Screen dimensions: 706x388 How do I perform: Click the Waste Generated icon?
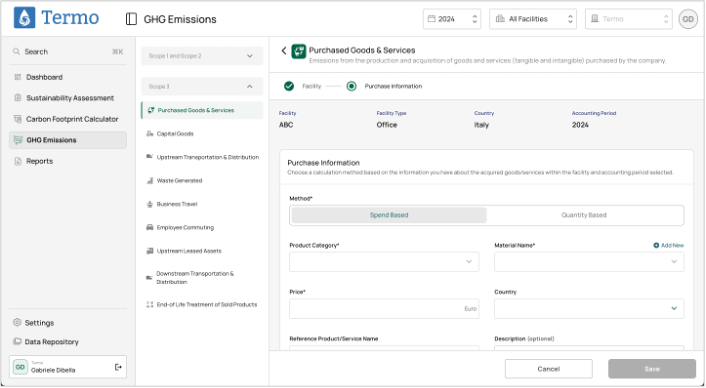150,180
